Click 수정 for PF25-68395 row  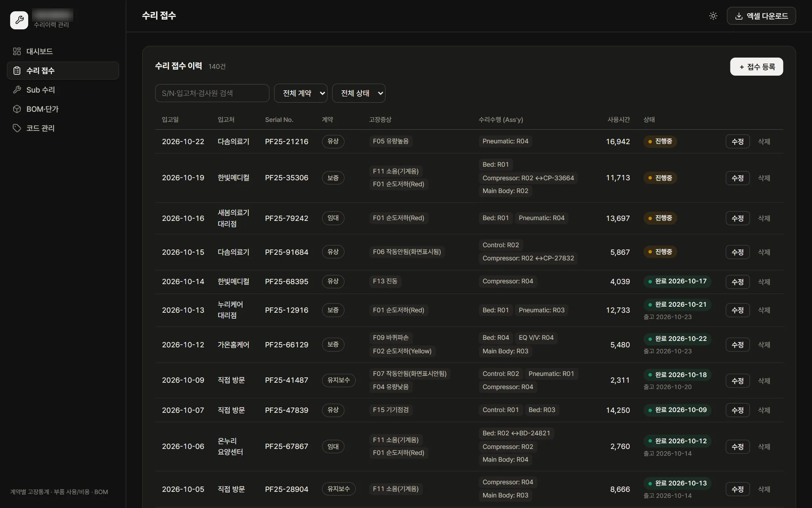[x=738, y=281]
